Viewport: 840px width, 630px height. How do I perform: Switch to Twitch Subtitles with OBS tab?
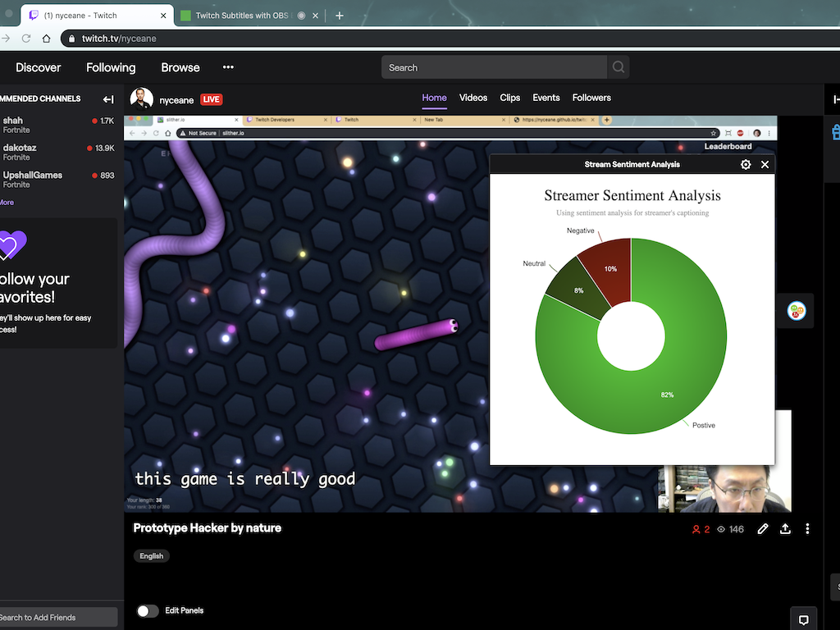click(242, 16)
